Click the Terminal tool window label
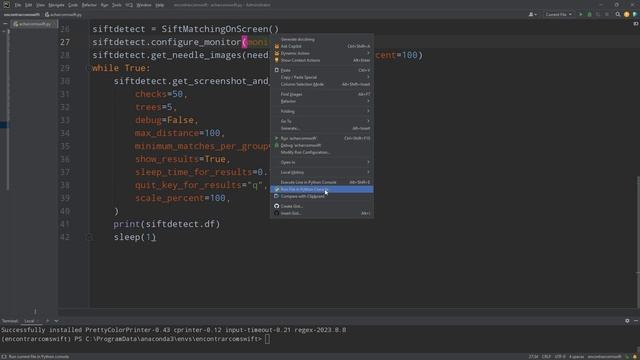The image size is (640, 360). point(10,321)
